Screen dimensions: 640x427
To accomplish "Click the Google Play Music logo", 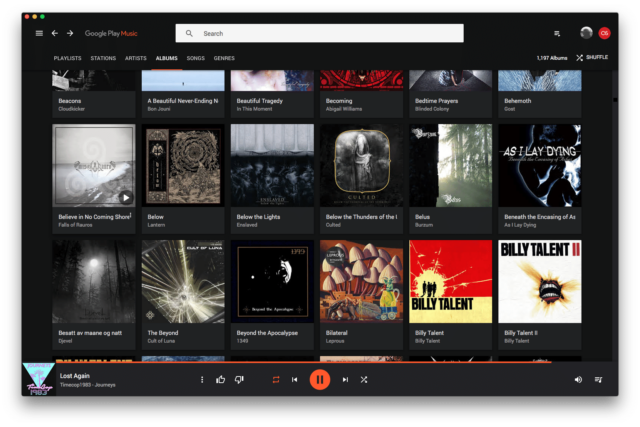I will click(111, 33).
